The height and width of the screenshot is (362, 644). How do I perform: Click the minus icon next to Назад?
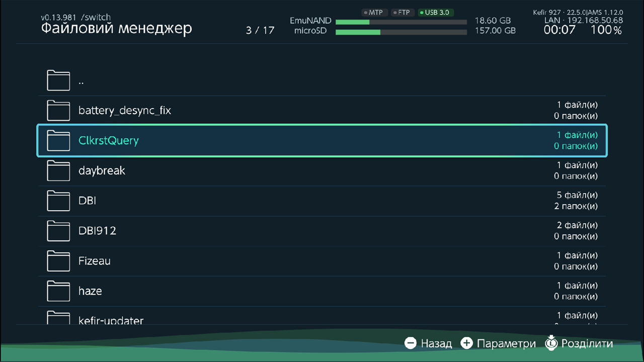(x=411, y=343)
